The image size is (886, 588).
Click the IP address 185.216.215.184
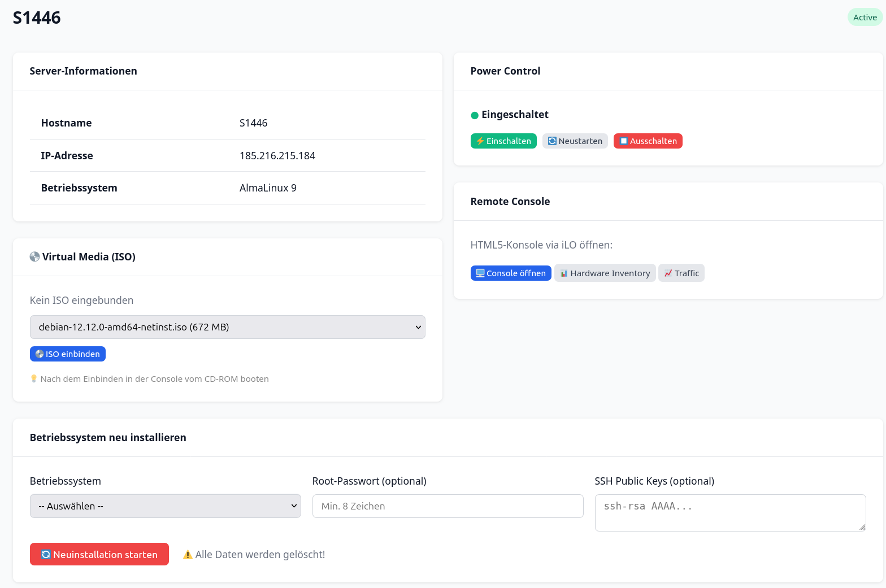tap(277, 156)
